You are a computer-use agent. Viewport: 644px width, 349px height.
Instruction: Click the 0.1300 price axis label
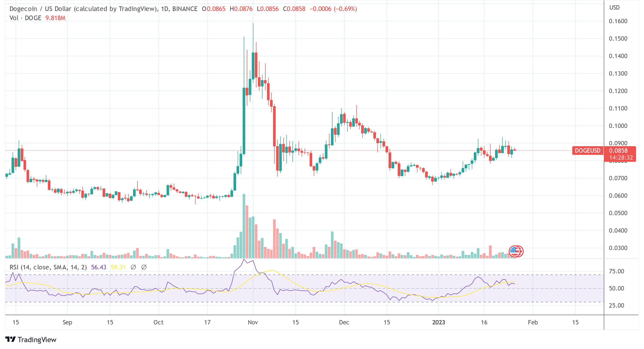click(618, 73)
